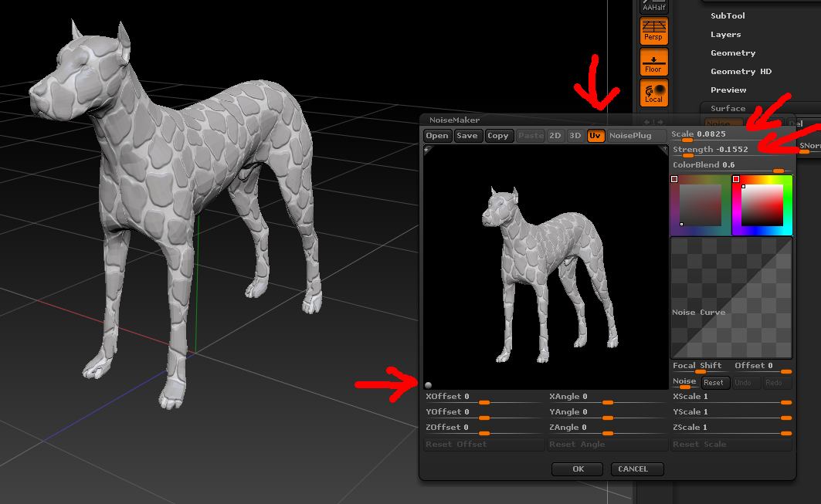Click Reset Angle
The image size is (821, 504).
[607, 445]
